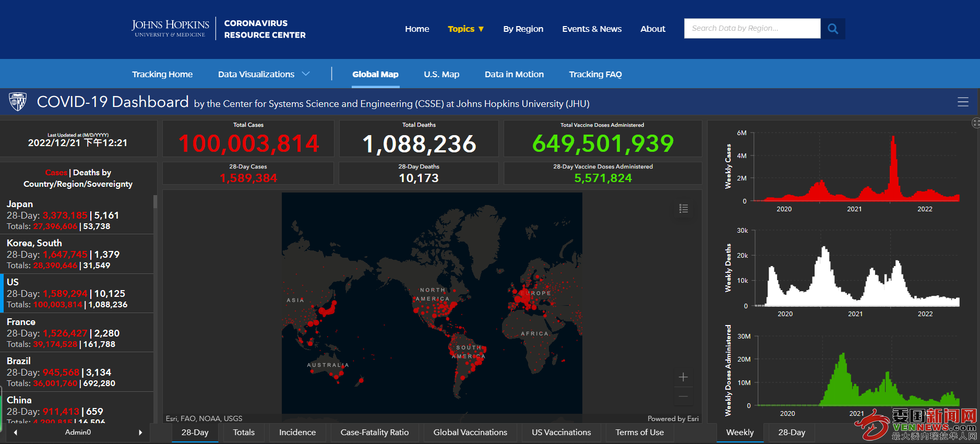
Task: Switch to the U.S. Map tab
Action: 441,74
